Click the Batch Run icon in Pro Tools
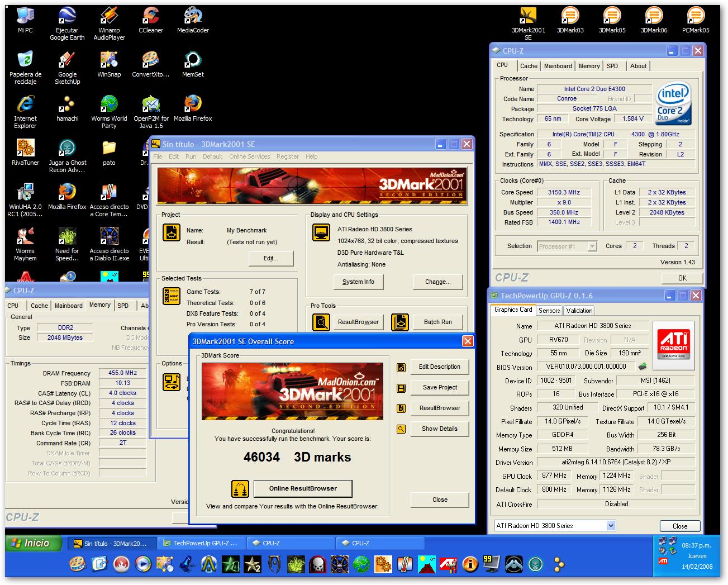 point(400,322)
